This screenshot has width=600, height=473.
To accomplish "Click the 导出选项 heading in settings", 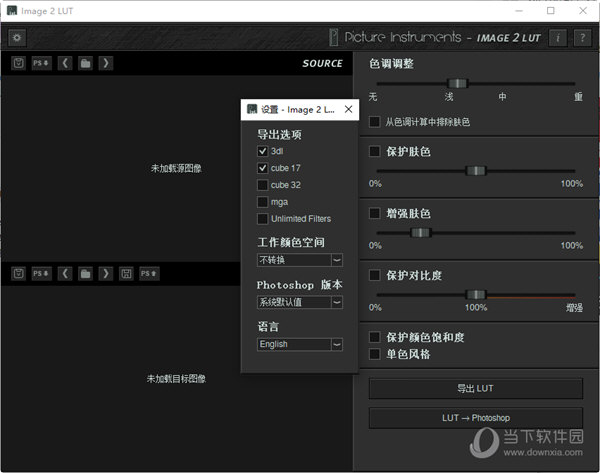I will pyautogui.click(x=279, y=134).
